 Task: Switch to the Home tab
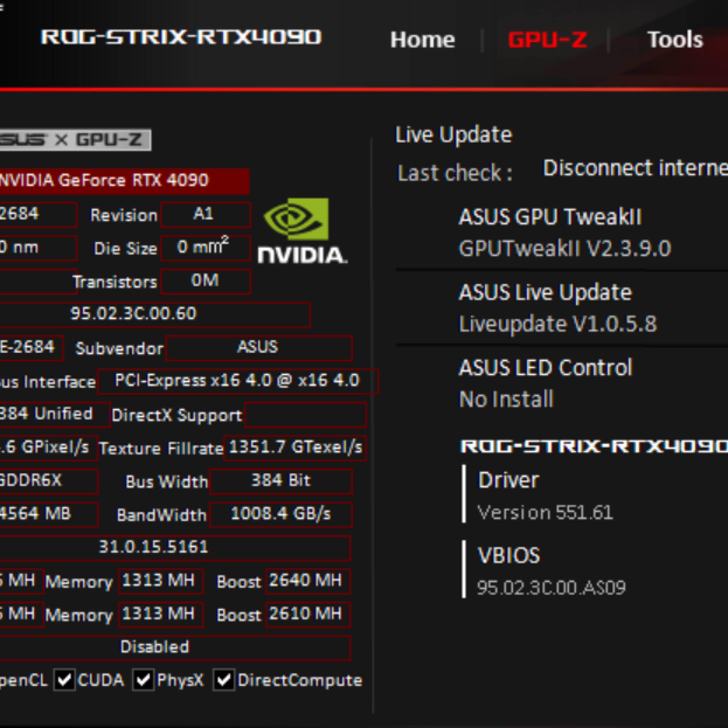[x=422, y=40]
